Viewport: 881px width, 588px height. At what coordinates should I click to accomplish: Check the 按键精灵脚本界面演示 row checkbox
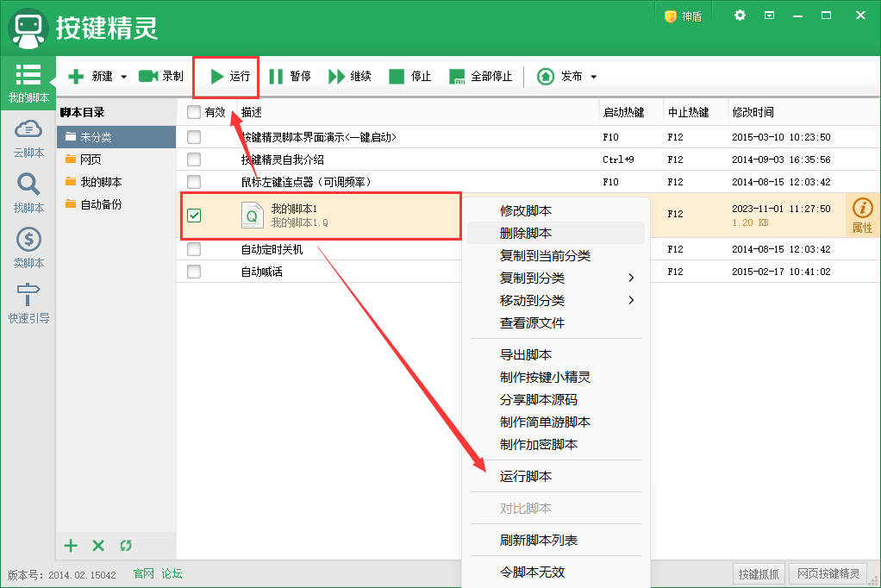[x=194, y=136]
